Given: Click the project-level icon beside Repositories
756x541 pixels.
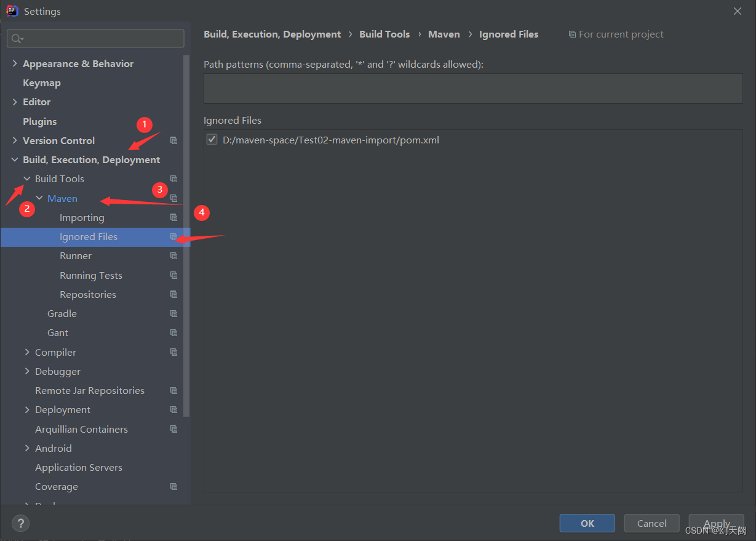Looking at the screenshot, I should (x=173, y=294).
